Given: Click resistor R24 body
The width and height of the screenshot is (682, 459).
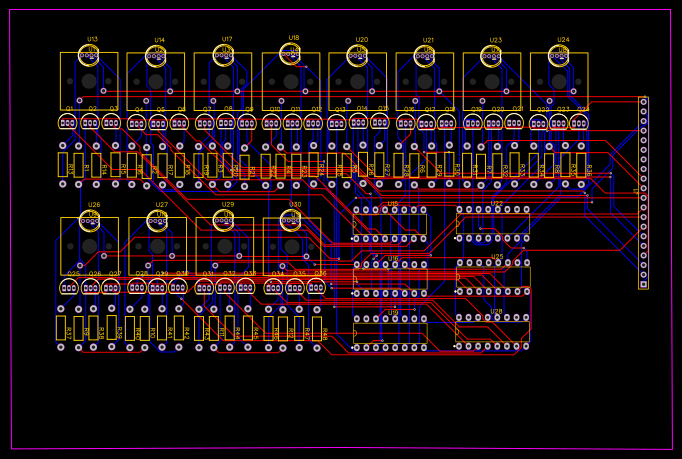Looking at the screenshot, I should tap(314, 164).
